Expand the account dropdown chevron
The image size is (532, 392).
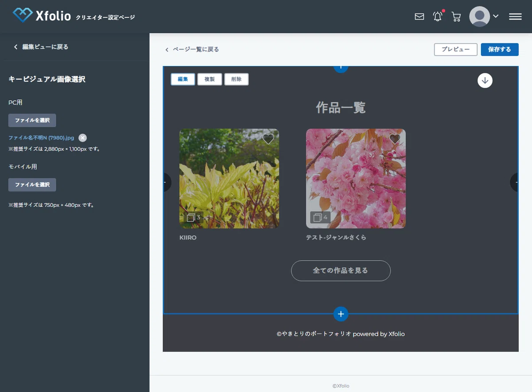point(496,16)
